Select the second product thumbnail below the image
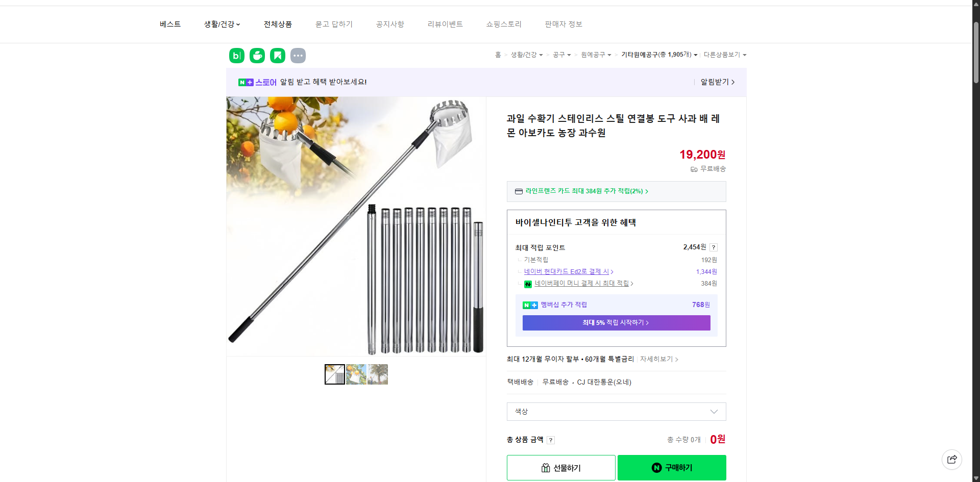This screenshot has width=980, height=482. tap(356, 374)
